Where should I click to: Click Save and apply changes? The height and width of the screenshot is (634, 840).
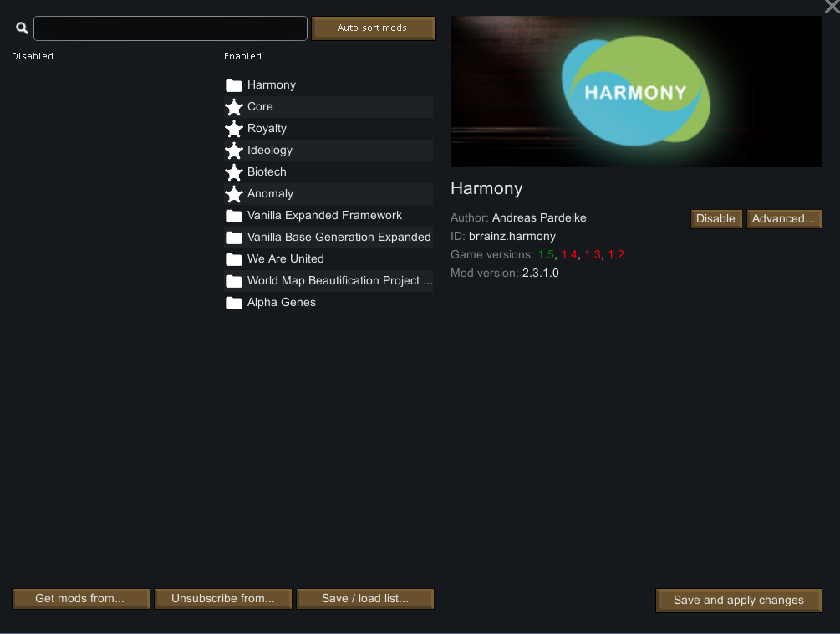[739, 601]
